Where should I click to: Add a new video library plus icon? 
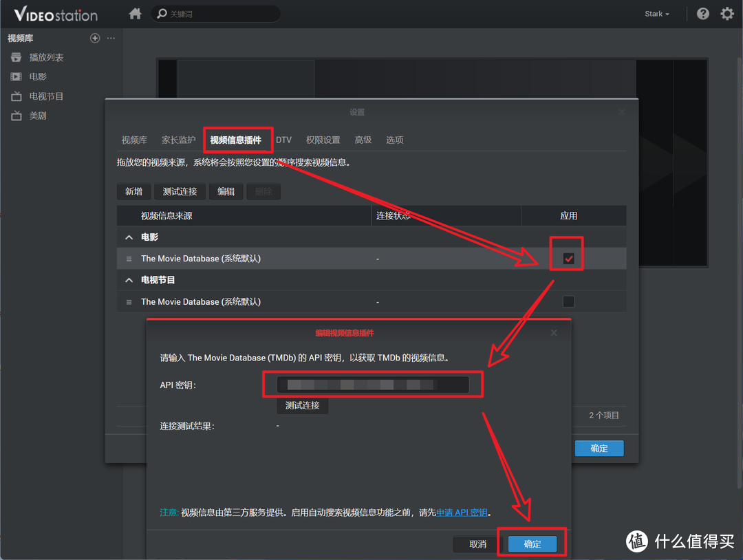95,39
